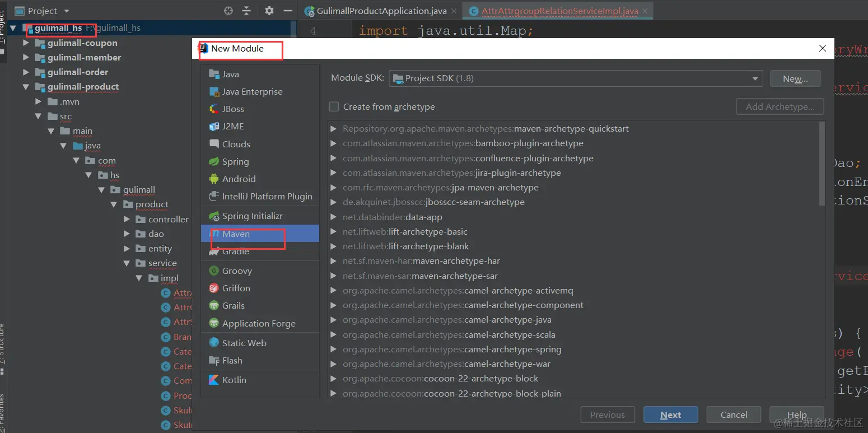Select Maven in module type list
The width and height of the screenshot is (868, 433).
(260, 234)
